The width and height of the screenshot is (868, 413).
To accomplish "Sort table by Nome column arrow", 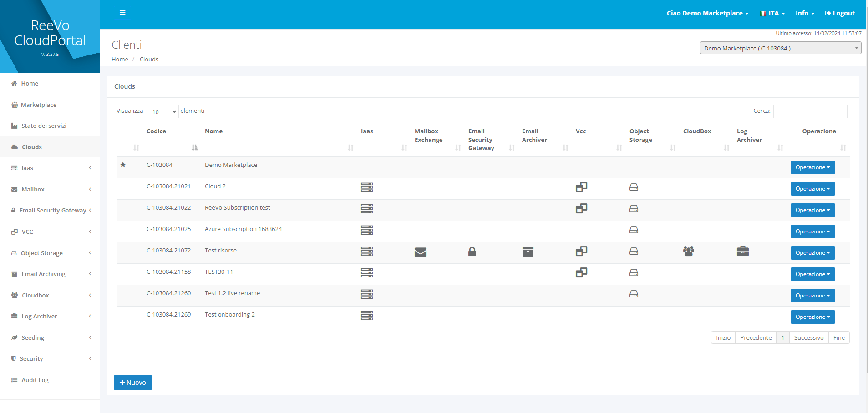I will tap(350, 147).
